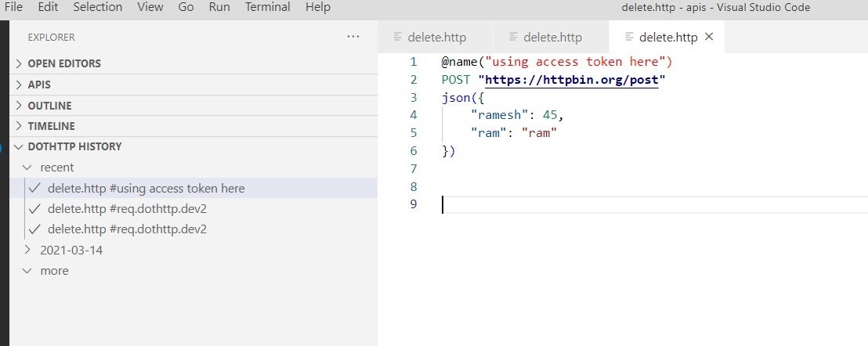Close the active delete.http tab
This screenshot has width=868, height=346.
[708, 37]
